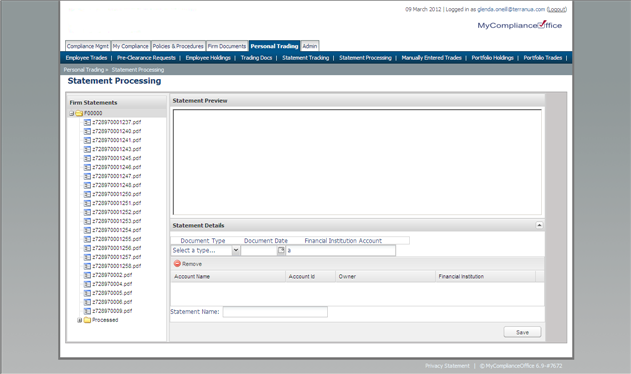Click the Remove button
The width and height of the screenshot is (631, 374).
click(188, 264)
